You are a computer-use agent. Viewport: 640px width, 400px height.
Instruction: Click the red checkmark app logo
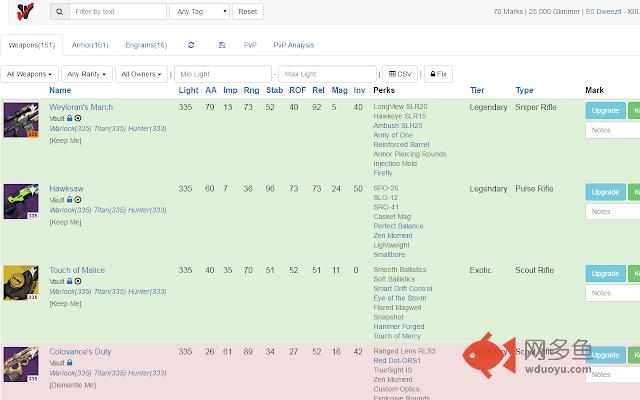click(25, 11)
